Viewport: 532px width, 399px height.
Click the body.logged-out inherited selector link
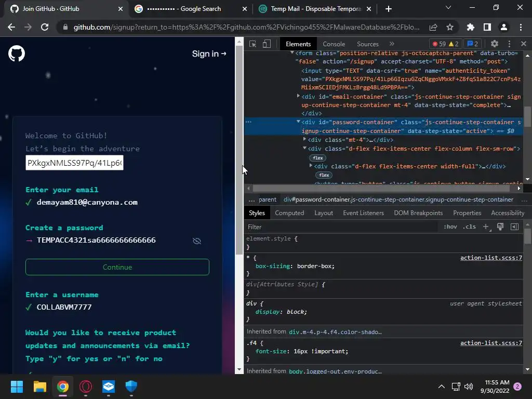coord(335,371)
